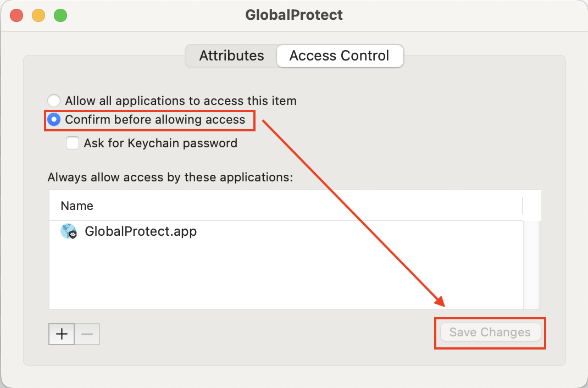The image size is (588, 388).
Task: Select GlobalProtect.app in the applications list
Action: point(141,231)
